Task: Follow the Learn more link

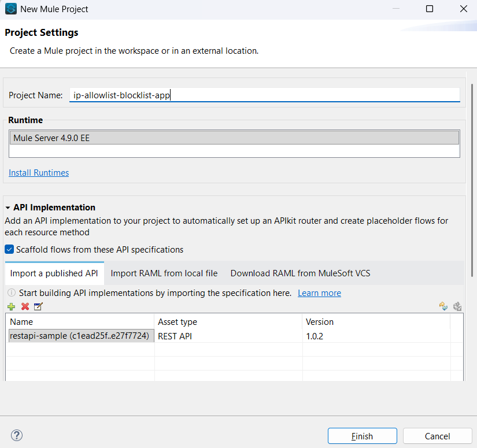Action: coord(319,293)
